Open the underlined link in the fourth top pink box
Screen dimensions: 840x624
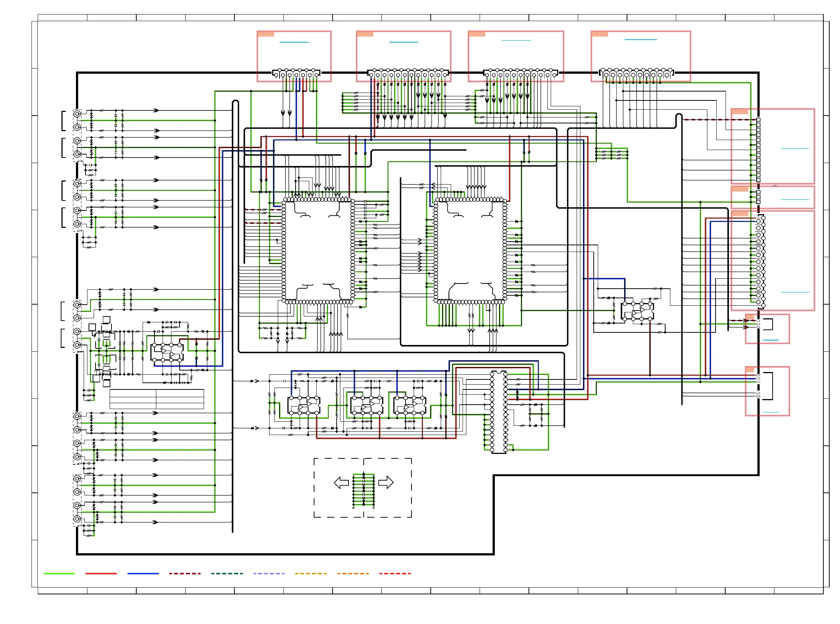pos(641,39)
